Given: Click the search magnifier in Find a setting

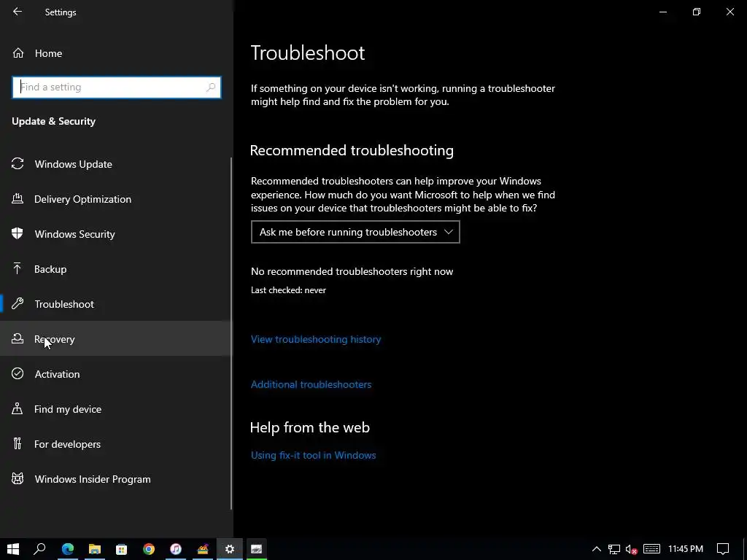Looking at the screenshot, I should click(x=211, y=87).
